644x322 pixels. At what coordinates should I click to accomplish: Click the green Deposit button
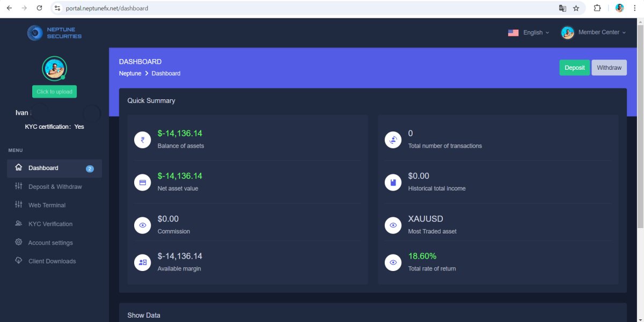coord(575,68)
